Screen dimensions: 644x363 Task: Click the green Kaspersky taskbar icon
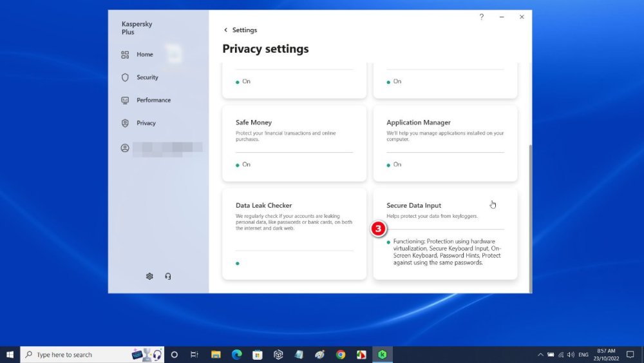point(383,355)
